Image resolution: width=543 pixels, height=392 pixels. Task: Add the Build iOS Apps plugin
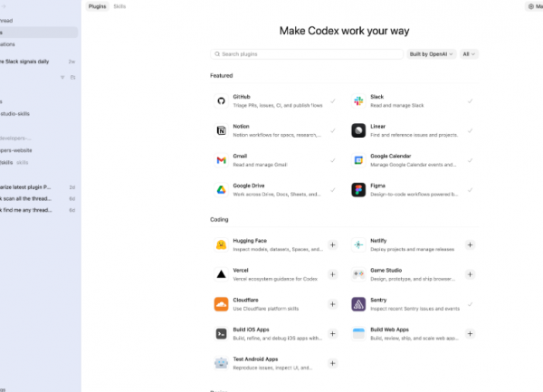click(332, 334)
